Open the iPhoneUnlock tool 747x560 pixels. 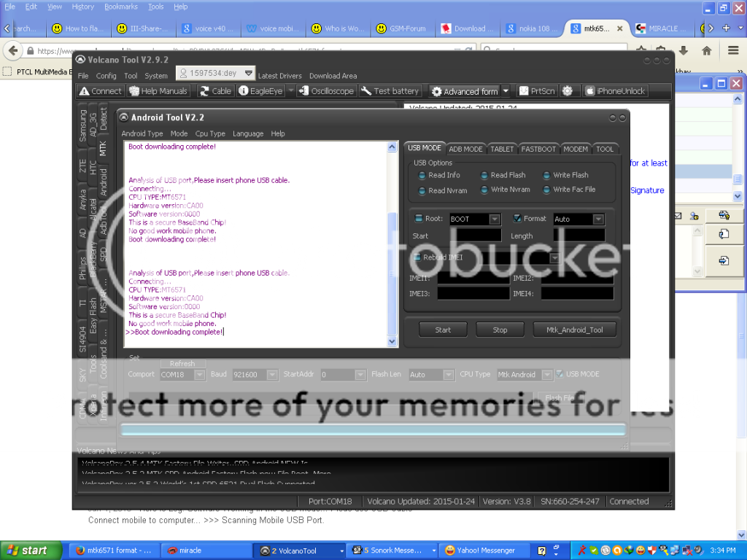coord(615,91)
